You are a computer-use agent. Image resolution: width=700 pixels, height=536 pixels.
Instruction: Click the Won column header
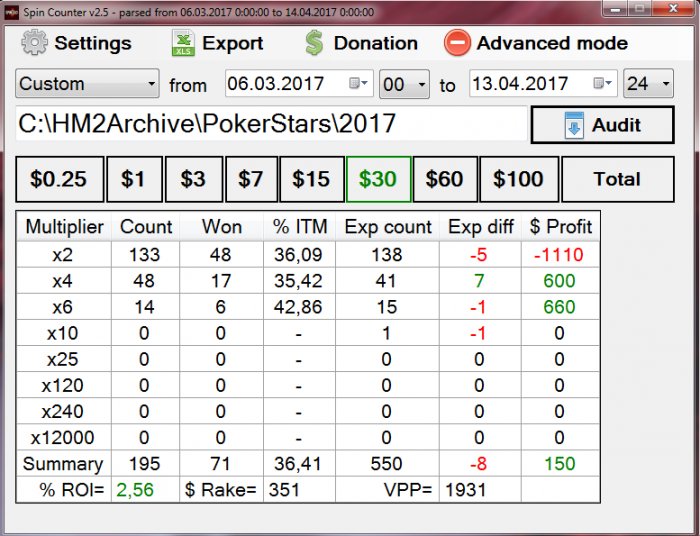pyautogui.click(x=221, y=227)
